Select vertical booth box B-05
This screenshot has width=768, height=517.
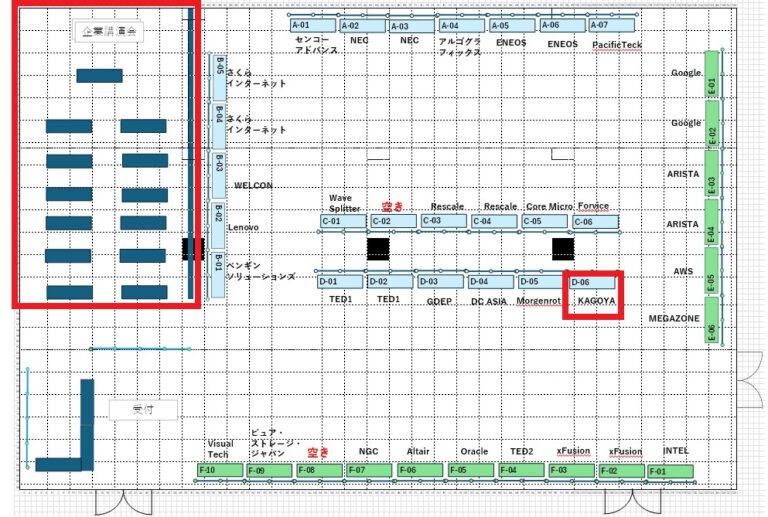point(219,78)
